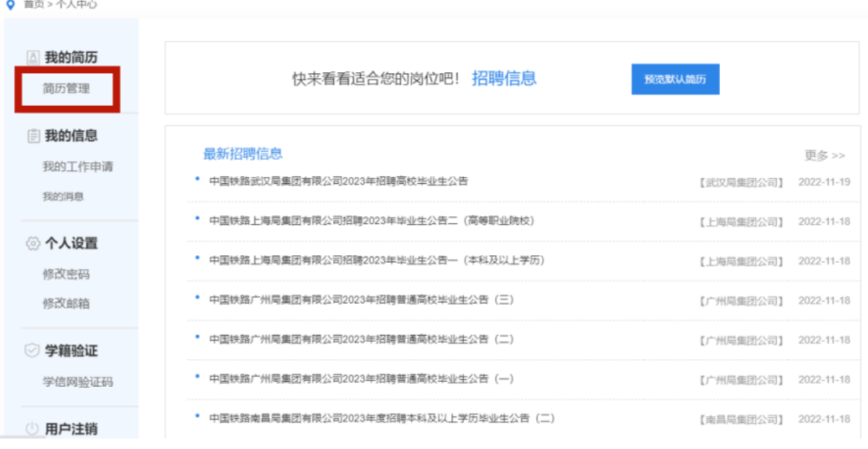Click the location pin icon in breadcrumb
This screenshot has width=868, height=449.
(10, 5)
